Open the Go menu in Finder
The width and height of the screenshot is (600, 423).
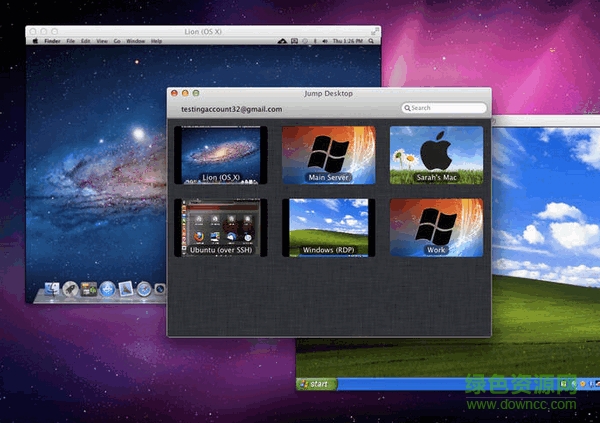(116, 42)
